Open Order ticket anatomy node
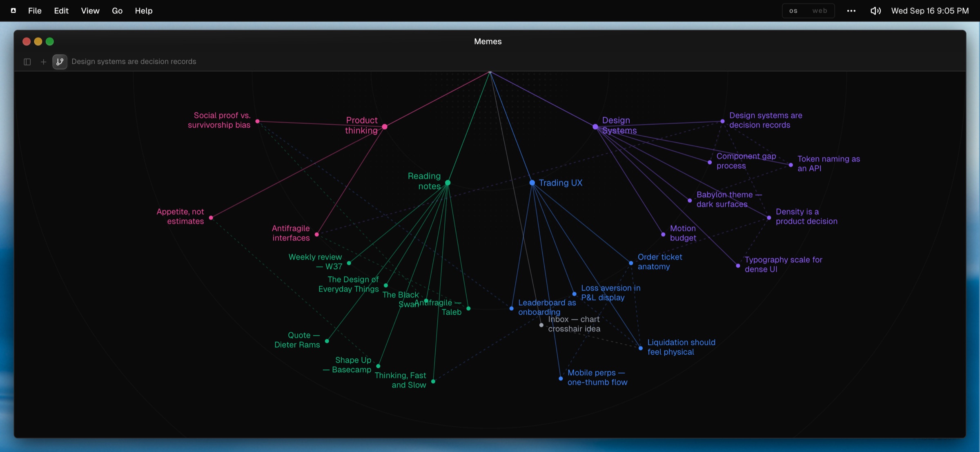 [631, 263]
